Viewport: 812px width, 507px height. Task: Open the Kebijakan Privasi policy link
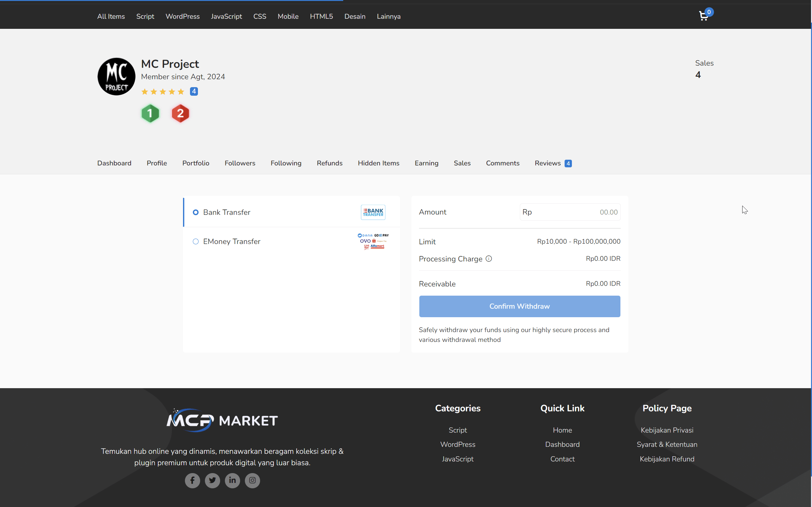(x=667, y=430)
